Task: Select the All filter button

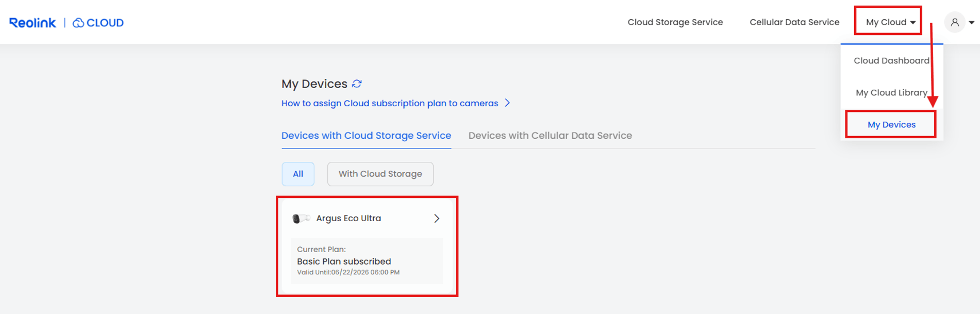Action: (298, 174)
